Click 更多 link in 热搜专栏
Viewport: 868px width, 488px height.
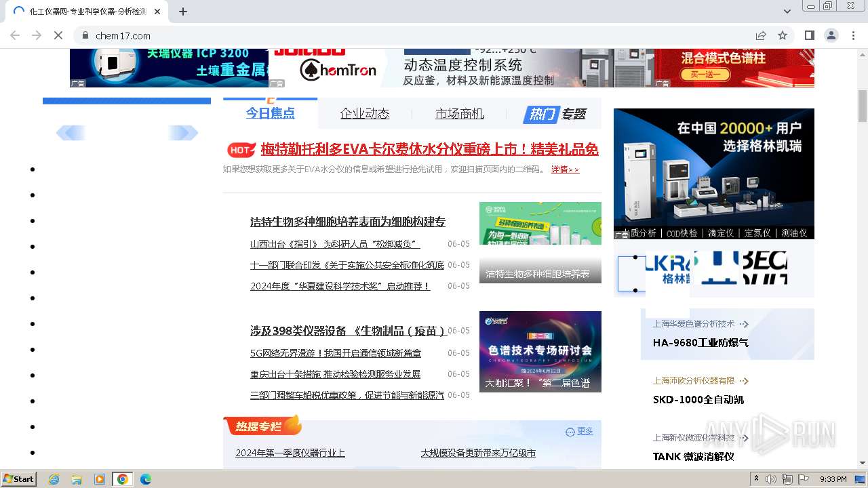(585, 431)
